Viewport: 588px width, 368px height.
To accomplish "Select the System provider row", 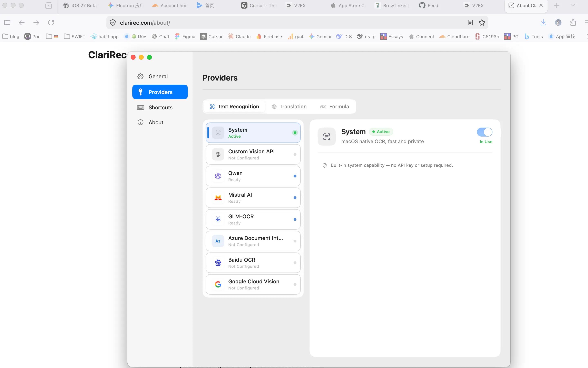I will click(x=253, y=133).
